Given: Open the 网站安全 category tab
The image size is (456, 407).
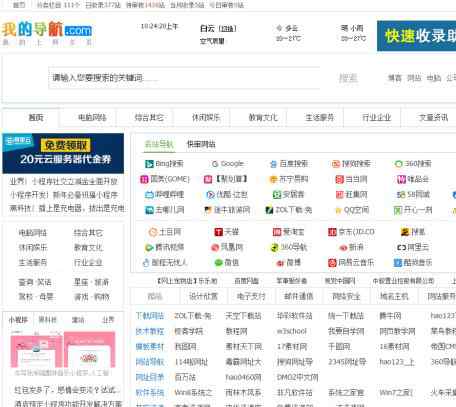Looking at the screenshot, I should click(x=346, y=296).
